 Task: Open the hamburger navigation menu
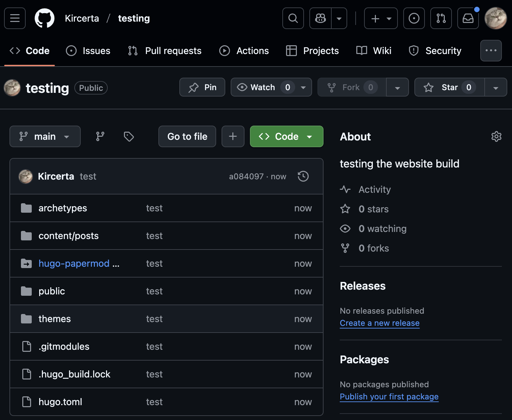point(15,18)
